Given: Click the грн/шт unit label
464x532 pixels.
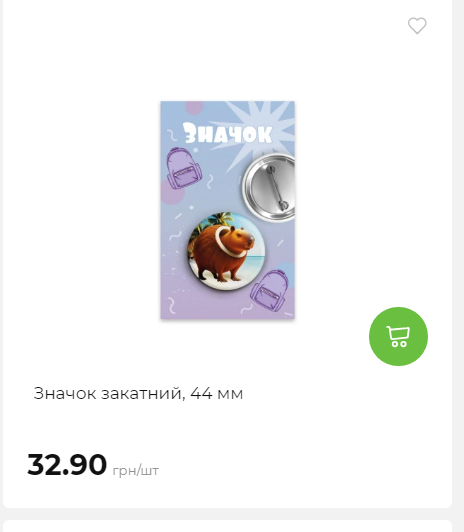Looking at the screenshot, I should click(135, 471).
